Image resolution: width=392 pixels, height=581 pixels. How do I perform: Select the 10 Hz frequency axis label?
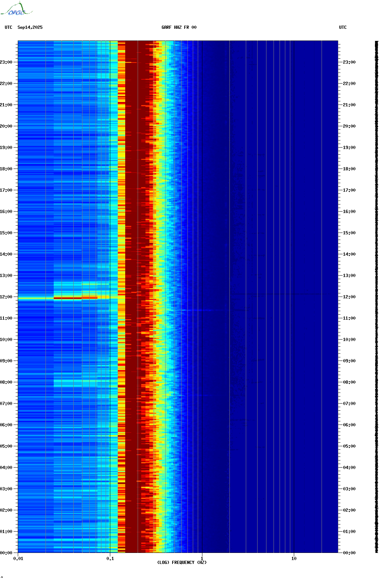point(294,559)
